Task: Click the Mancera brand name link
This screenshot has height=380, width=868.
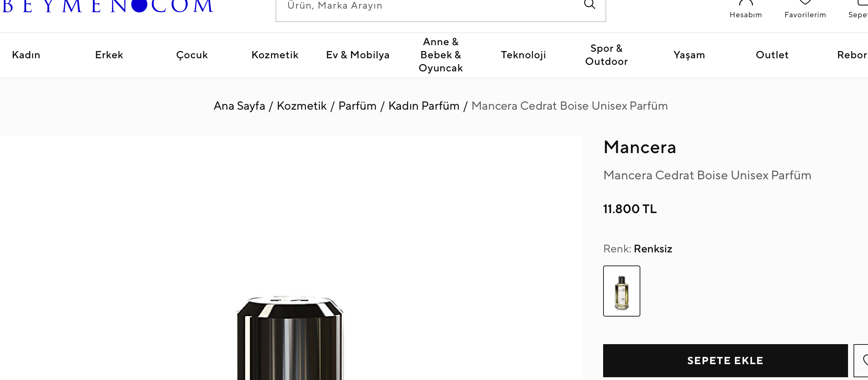Action: (x=640, y=147)
